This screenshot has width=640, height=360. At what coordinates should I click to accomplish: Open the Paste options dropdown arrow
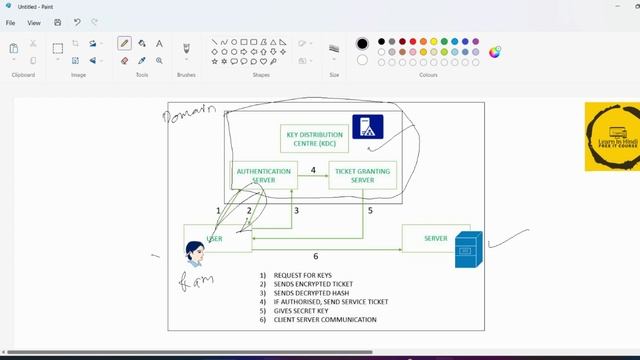tap(13, 60)
